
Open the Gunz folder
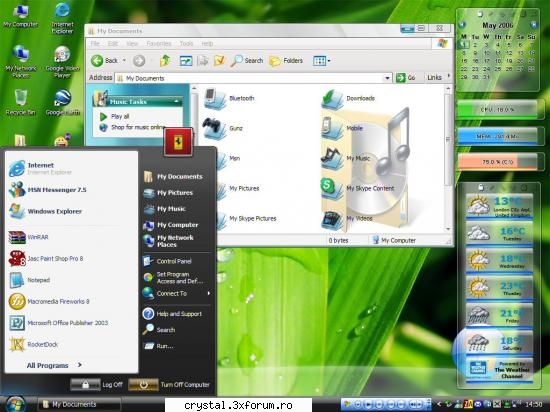(223, 128)
